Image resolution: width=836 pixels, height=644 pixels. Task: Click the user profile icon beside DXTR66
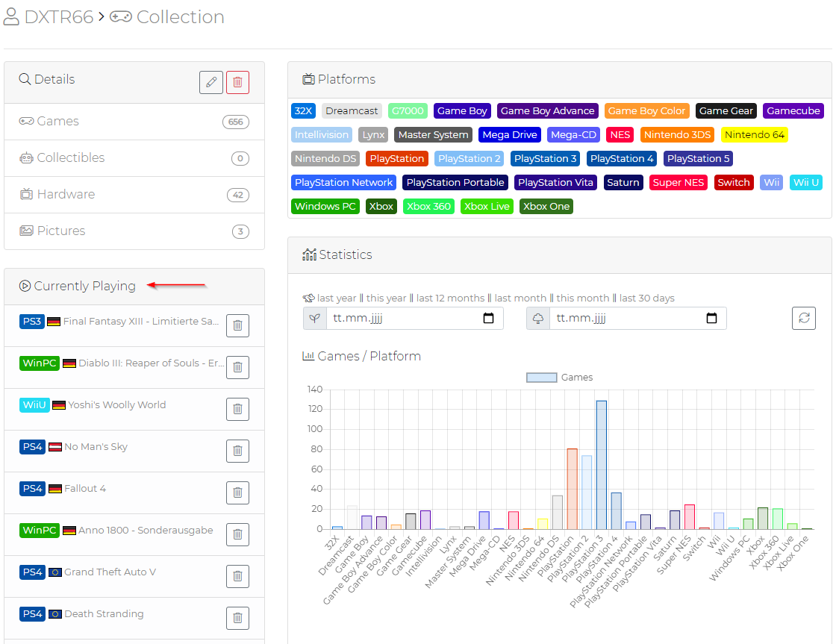pyautogui.click(x=11, y=16)
